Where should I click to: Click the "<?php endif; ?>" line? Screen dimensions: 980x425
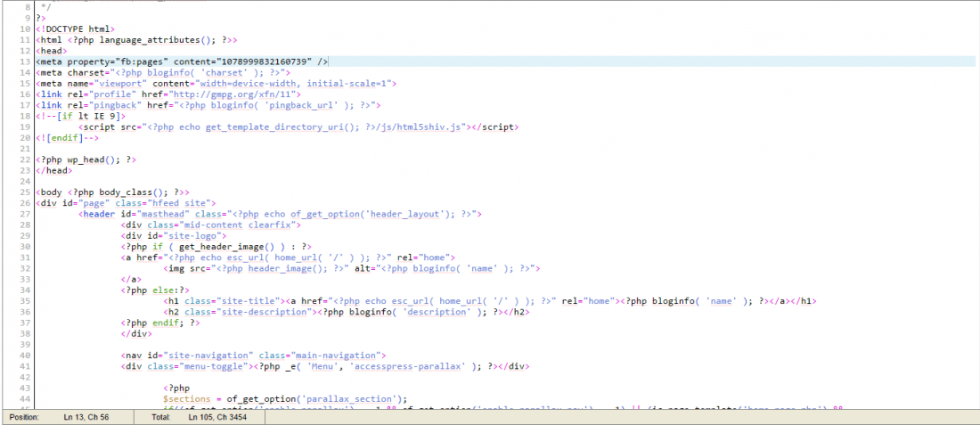point(160,323)
